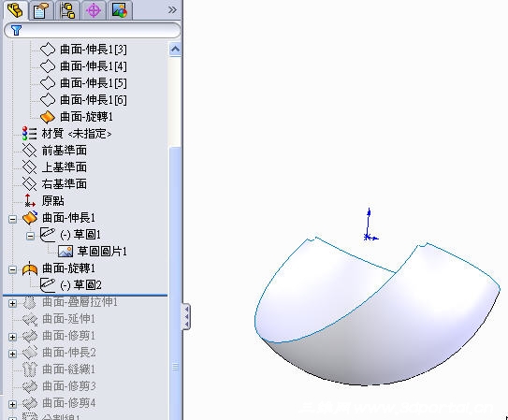Show more manager tabs via double chevron

pyautogui.click(x=172, y=10)
